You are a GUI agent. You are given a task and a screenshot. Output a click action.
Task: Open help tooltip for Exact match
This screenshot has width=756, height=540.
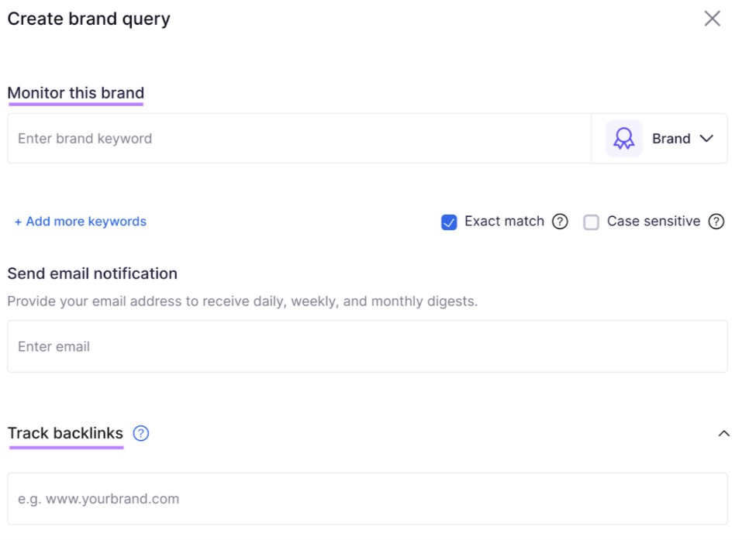(560, 222)
